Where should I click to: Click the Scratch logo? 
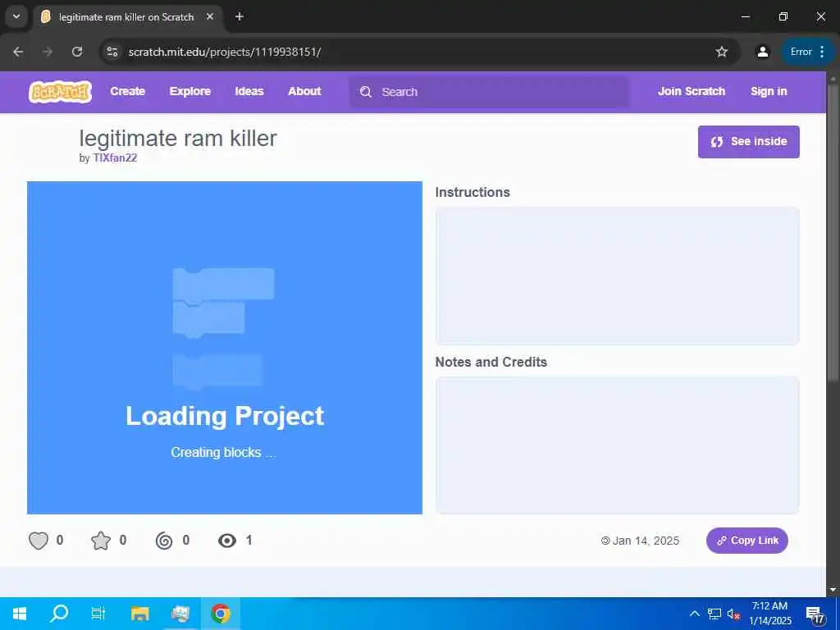click(x=60, y=92)
